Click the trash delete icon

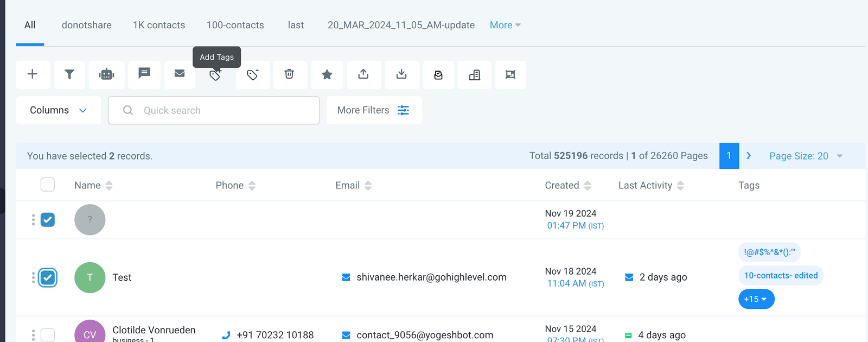[289, 74]
